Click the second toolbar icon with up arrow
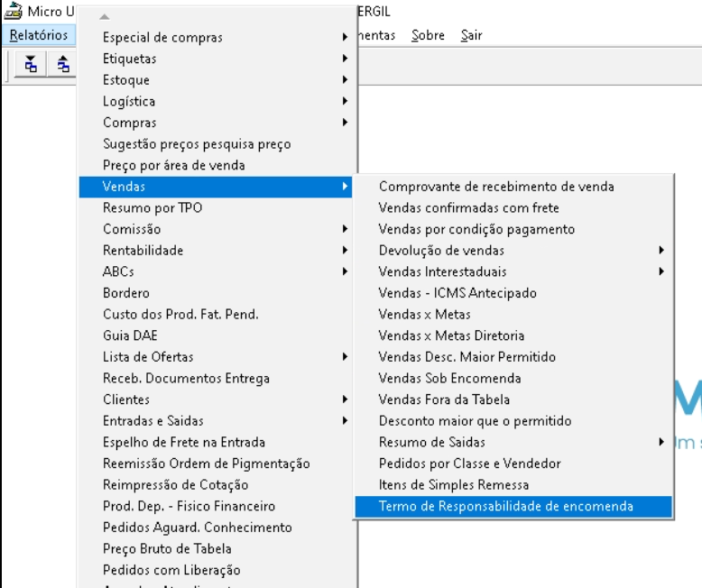This screenshot has height=588, width=702. [x=62, y=65]
